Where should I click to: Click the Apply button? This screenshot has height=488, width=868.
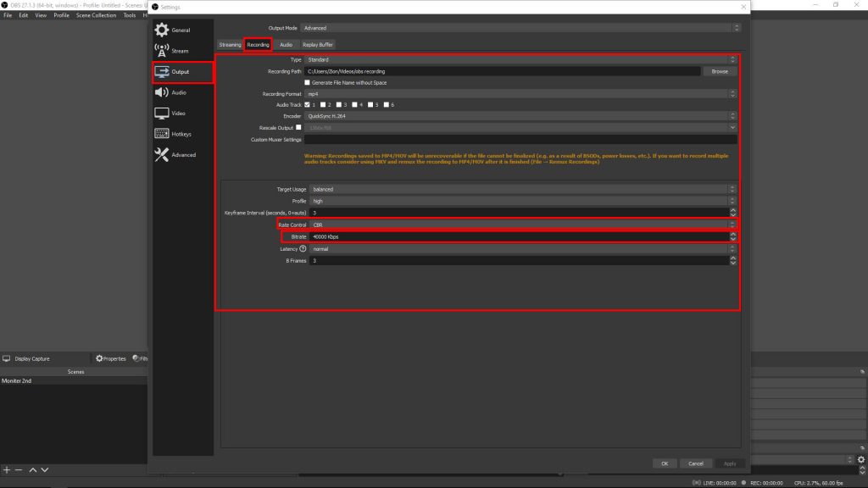730,463
